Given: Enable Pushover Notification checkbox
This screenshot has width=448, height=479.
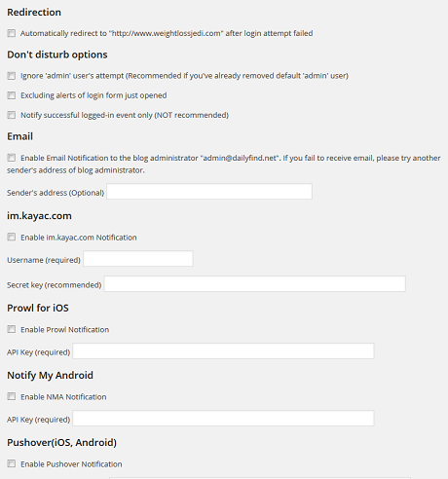Looking at the screenshot, I should 12,463.
